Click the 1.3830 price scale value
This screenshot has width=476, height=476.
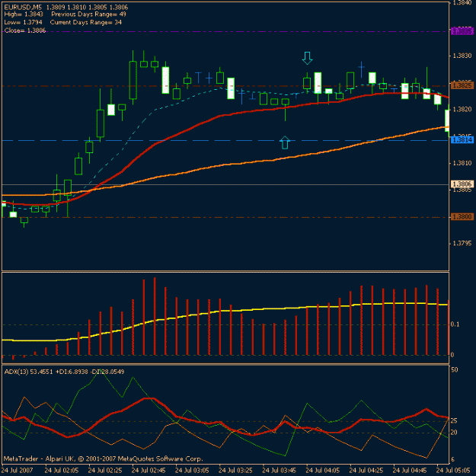click(x=462, y=56)
